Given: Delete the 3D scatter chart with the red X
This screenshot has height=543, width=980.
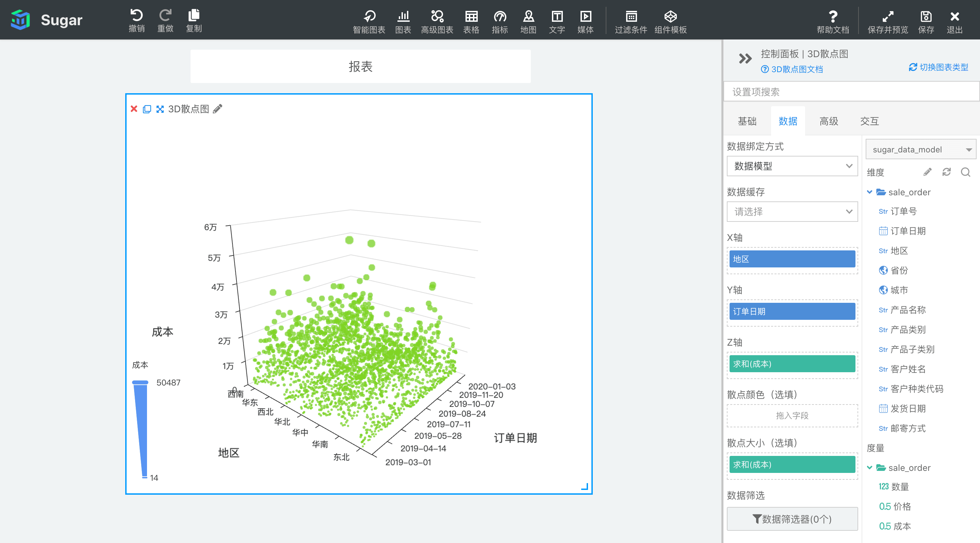Looking at the screenshot, I should [x=134, y=109].
